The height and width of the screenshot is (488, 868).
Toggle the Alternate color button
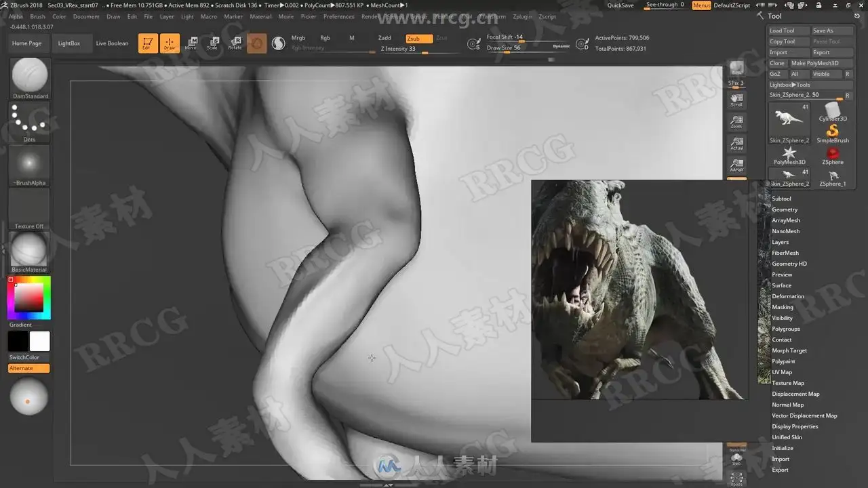pyautogui.click(x=28, y=368)
